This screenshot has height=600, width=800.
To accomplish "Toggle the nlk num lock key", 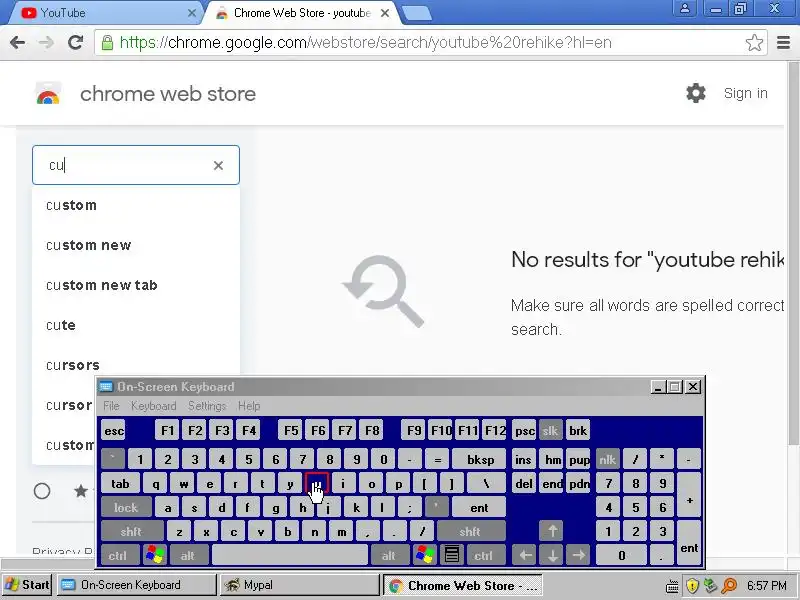I will [x=607, y=459].
